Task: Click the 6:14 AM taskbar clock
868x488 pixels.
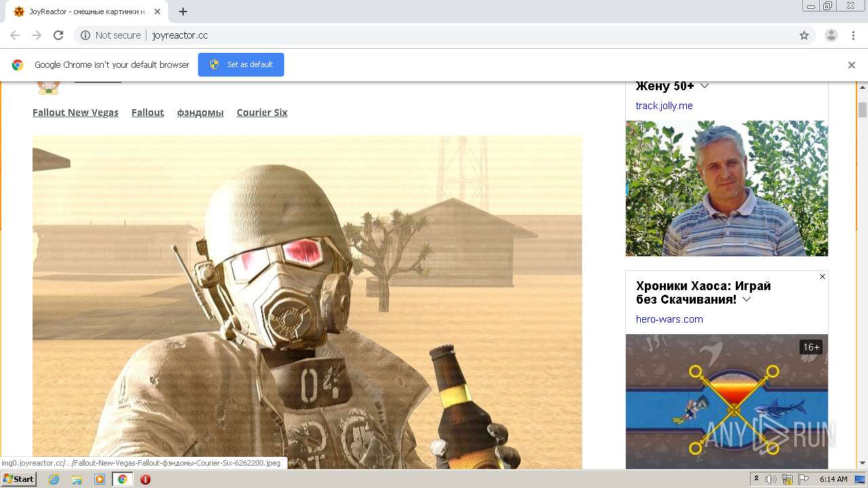Action: 833,479
